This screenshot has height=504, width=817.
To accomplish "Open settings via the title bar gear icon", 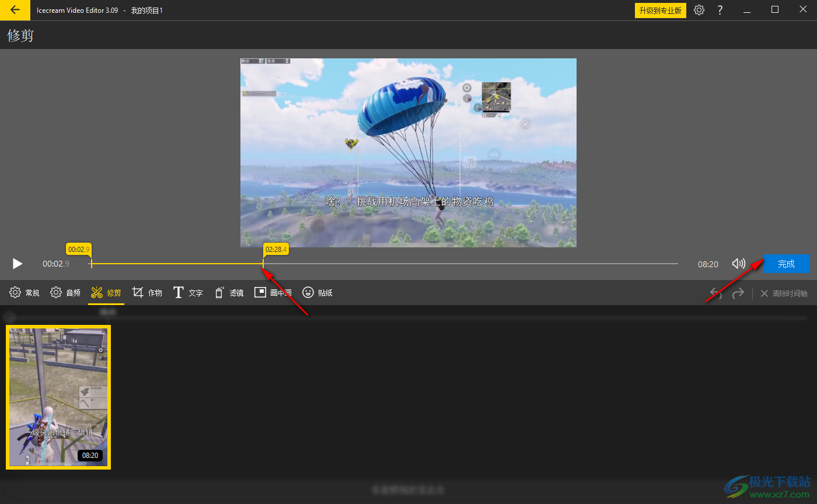I will 699,10.
